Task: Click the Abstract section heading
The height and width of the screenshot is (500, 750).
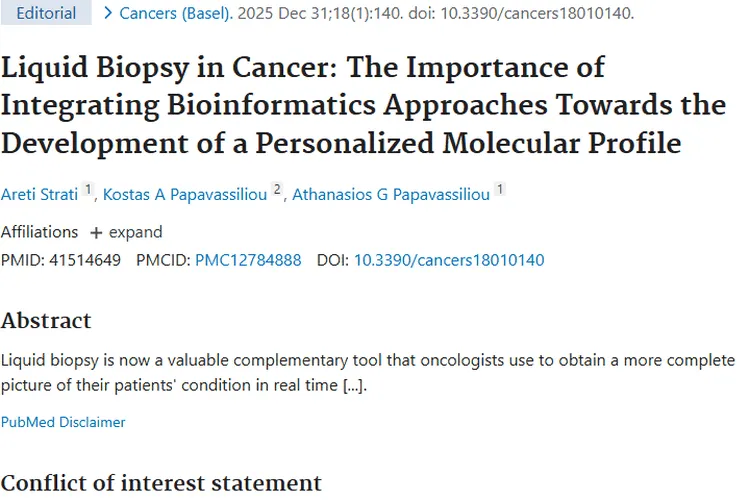Action: pyautogui.click(x=46, y=320)
